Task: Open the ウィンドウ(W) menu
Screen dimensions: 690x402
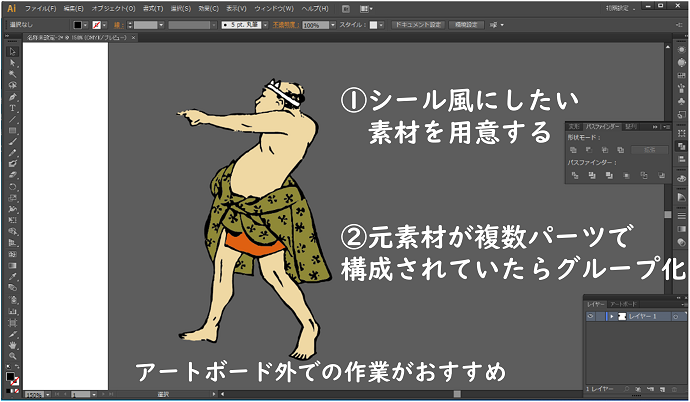Action: click(274, 8)
